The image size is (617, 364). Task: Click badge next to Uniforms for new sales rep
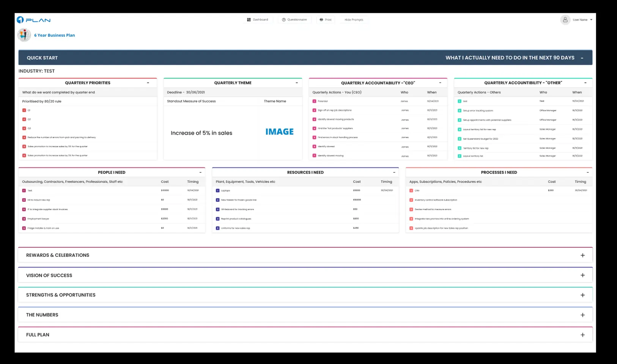coord(218,228)
